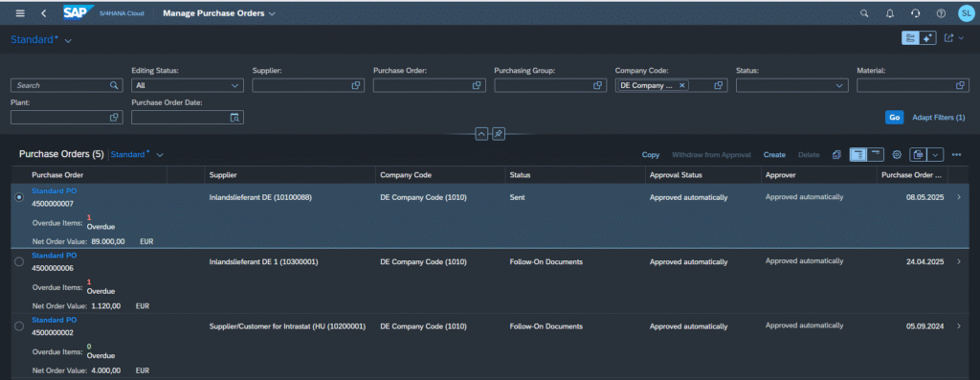Open Supplier value help
Image resolution: width=980 pixels, height=380 pixels.
pyautogui.click(x=356, y=85)
